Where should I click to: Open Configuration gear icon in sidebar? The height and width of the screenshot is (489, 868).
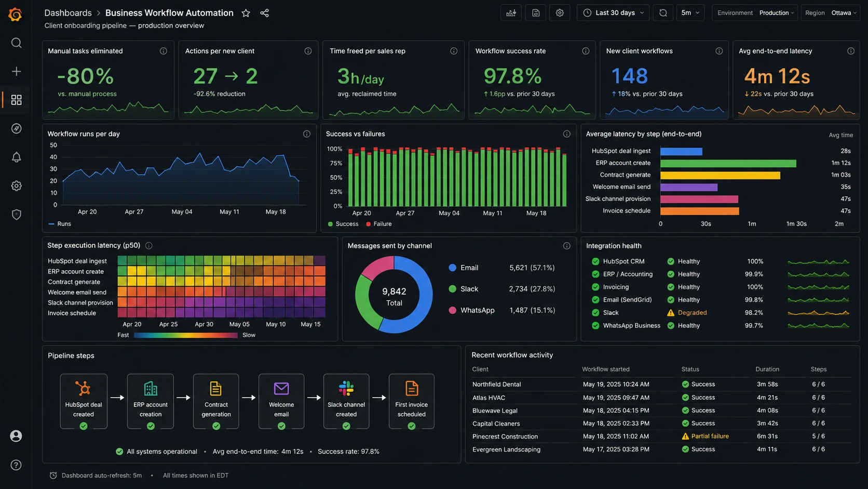16,186
